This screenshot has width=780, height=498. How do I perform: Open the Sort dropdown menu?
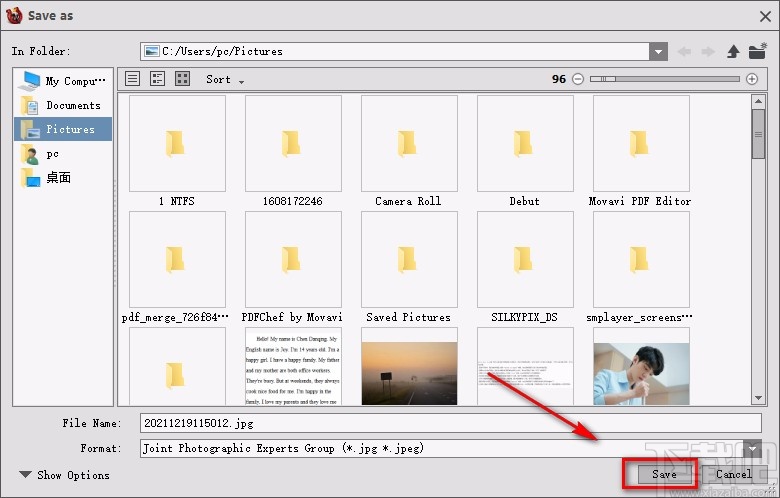point(225,79)
